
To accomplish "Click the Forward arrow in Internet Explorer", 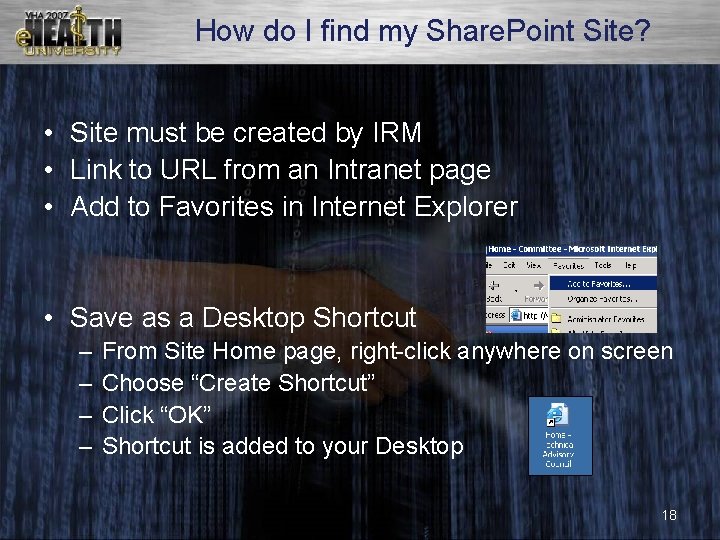I will 539,286.
